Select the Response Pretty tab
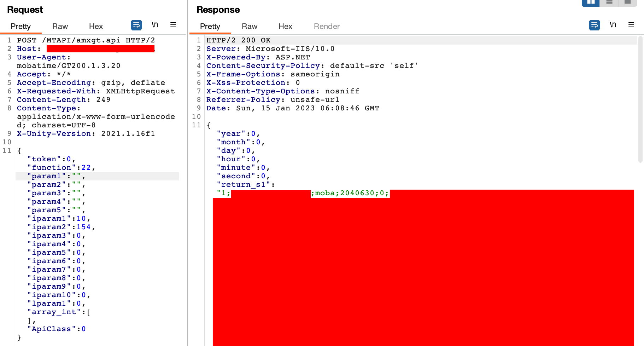Screen dimensions: 644x346 [x=210, y=27]
